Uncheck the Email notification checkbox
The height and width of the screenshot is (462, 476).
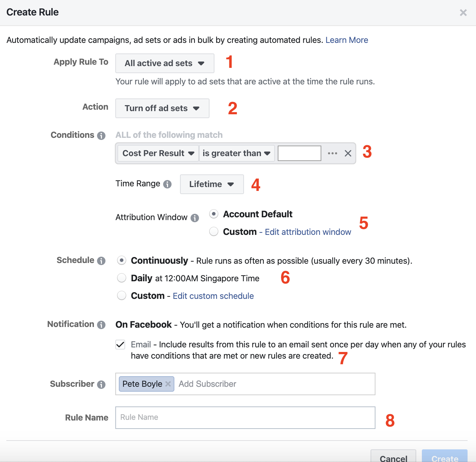pos(120,345)
